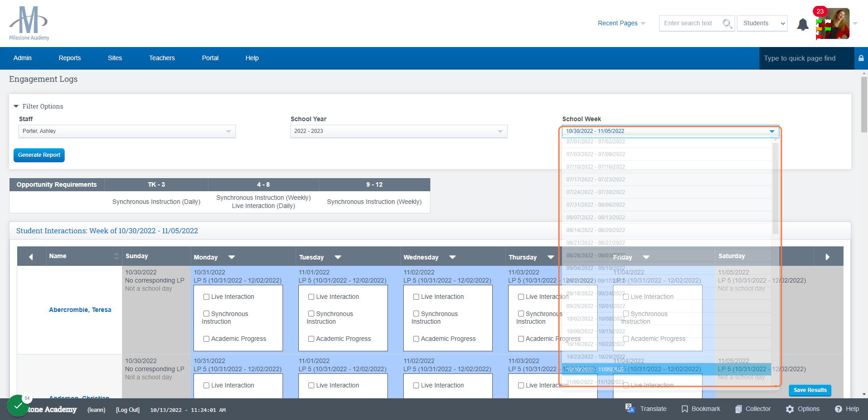The image size is (868, 420).
Task: Expand the Recent Pages menu
Action: (622, 23)
